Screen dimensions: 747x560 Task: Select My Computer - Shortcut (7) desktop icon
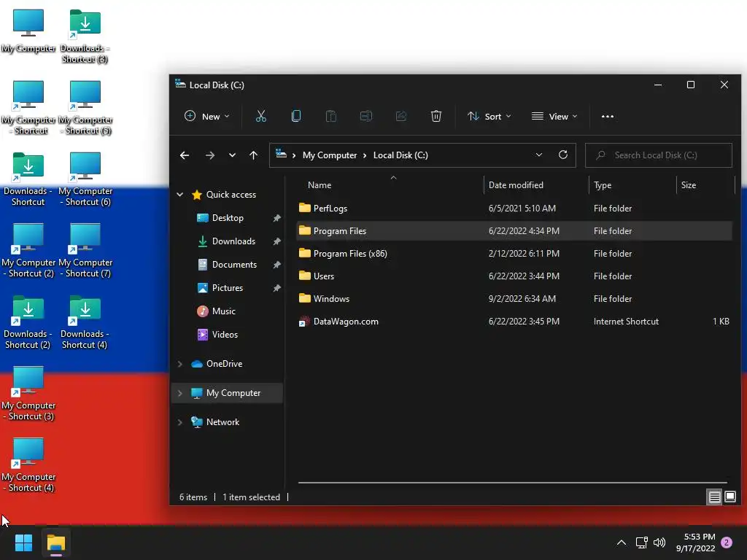pos(85,251)
